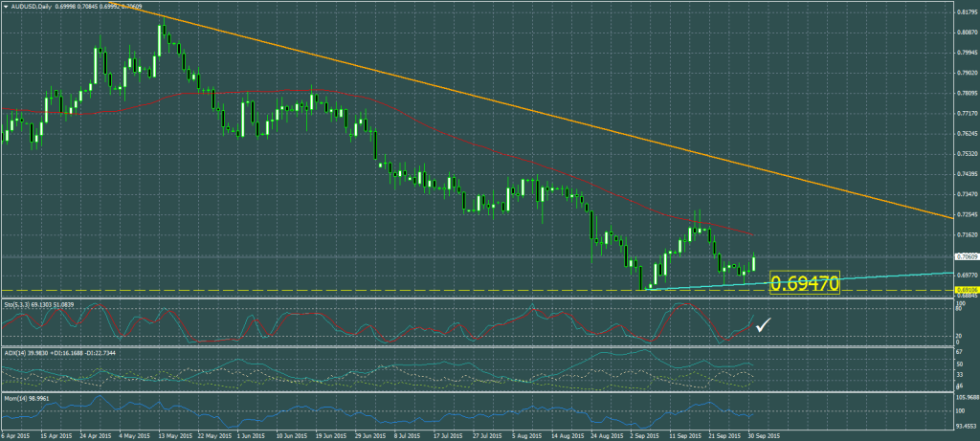
Task: Click the last candlestick on 30 Sep 2015
Action: 754,262
